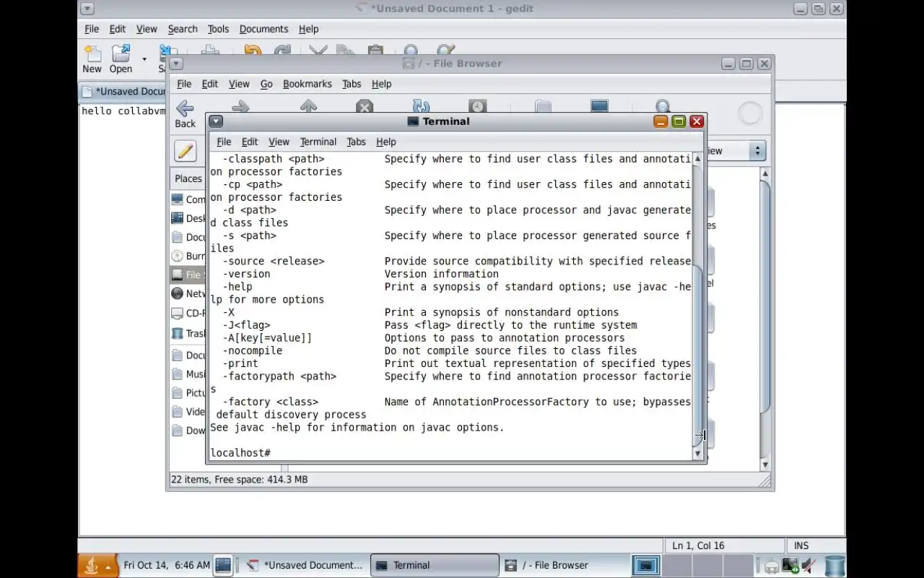Click the muted volume icon in system tray

click(809, 566)
